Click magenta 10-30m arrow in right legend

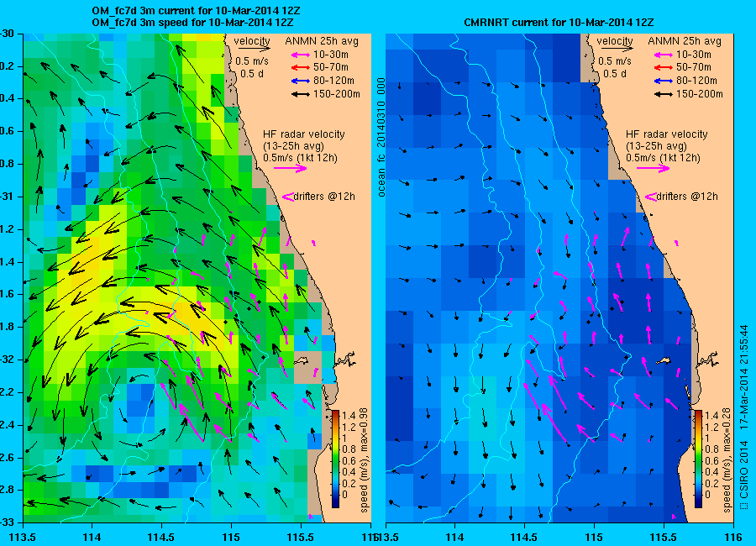pos(664,55)
